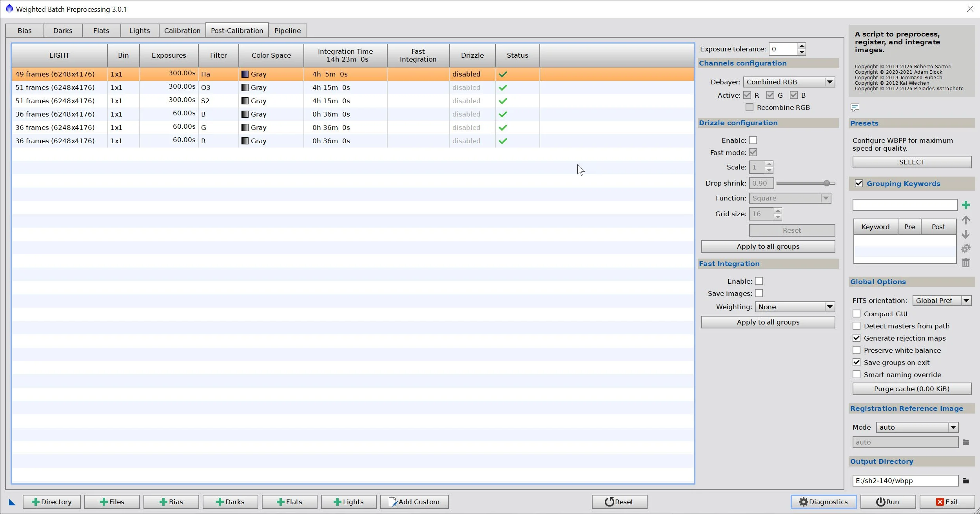Run the preprocessing script
The height and width of the screenshot is (514, 980).
click(888, 502)
